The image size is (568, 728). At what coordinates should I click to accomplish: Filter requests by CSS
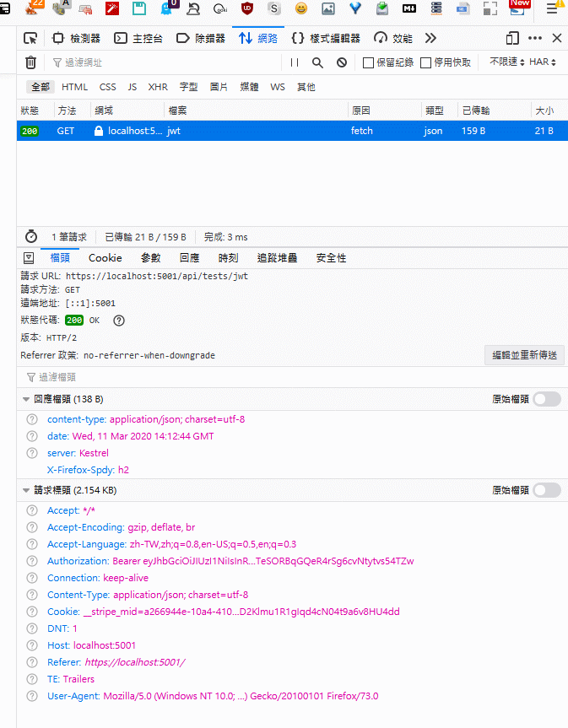pos(108,87)
